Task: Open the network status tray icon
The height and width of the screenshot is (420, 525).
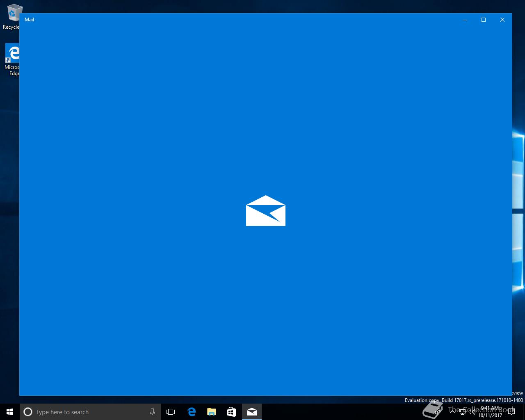Action: [462, 412]
